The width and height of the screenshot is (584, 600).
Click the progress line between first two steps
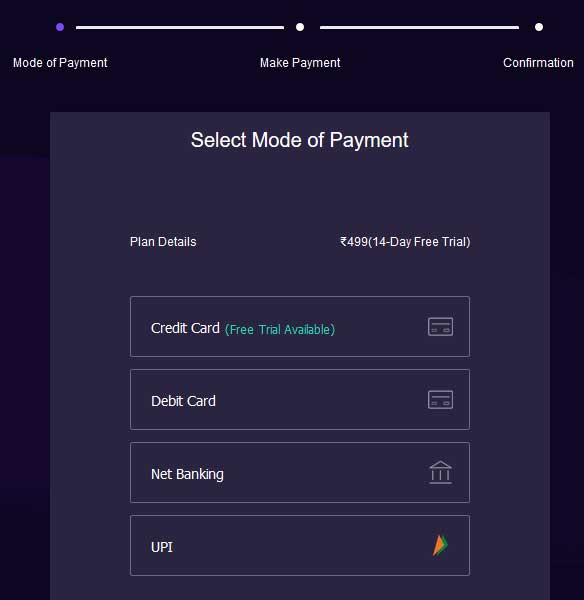(180, 28)
